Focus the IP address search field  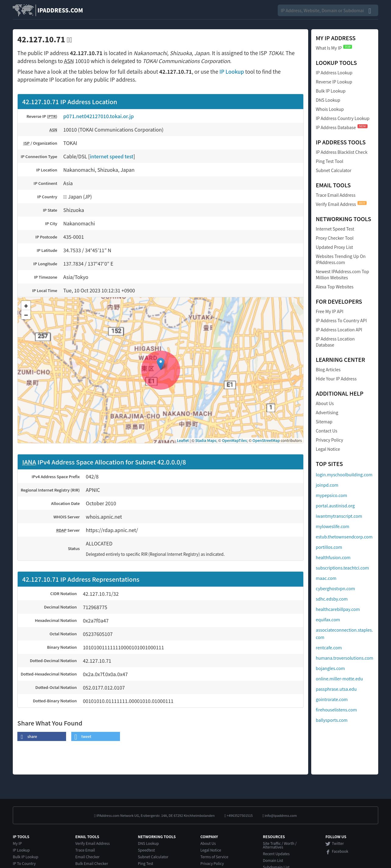pos(322,11)
